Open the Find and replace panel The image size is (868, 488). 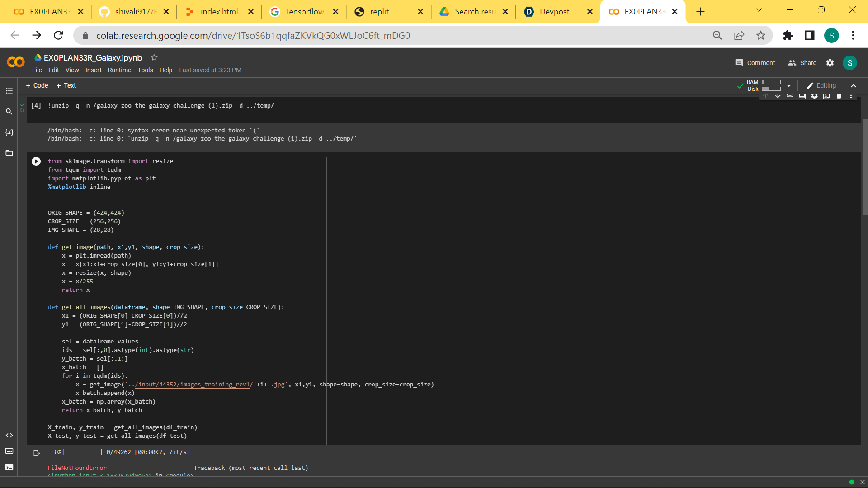[9, 111]
